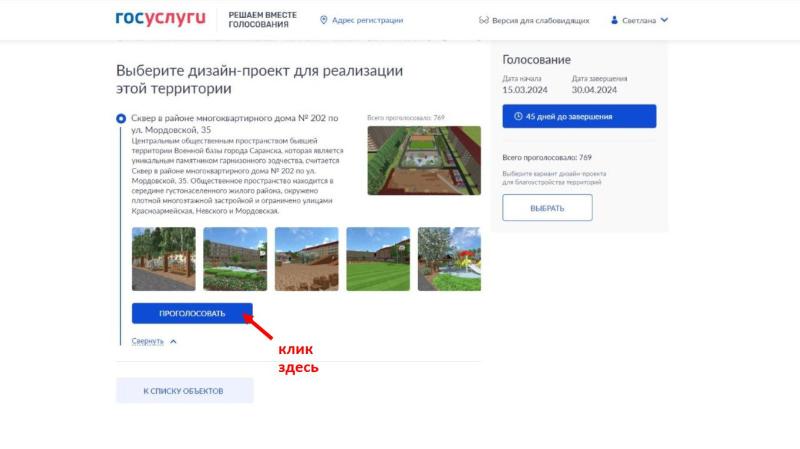The height and width of the screenshot is (449, 800).
Task: Open the Адрес регистрации link
Action: (x=367, y=20)
